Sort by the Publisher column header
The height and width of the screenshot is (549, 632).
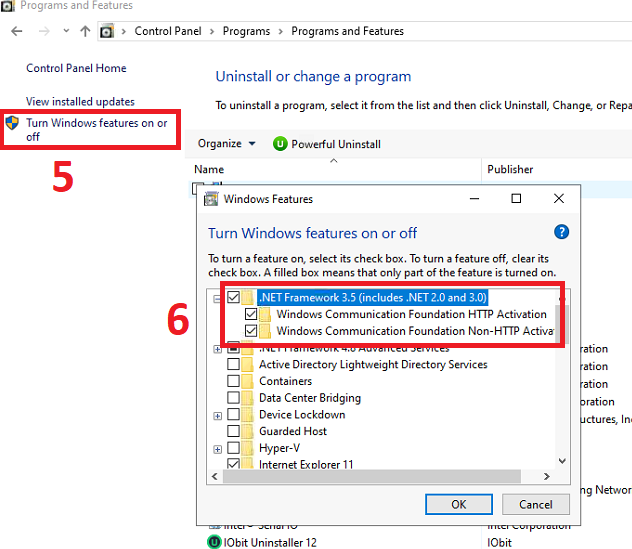[x=510, y=169]
